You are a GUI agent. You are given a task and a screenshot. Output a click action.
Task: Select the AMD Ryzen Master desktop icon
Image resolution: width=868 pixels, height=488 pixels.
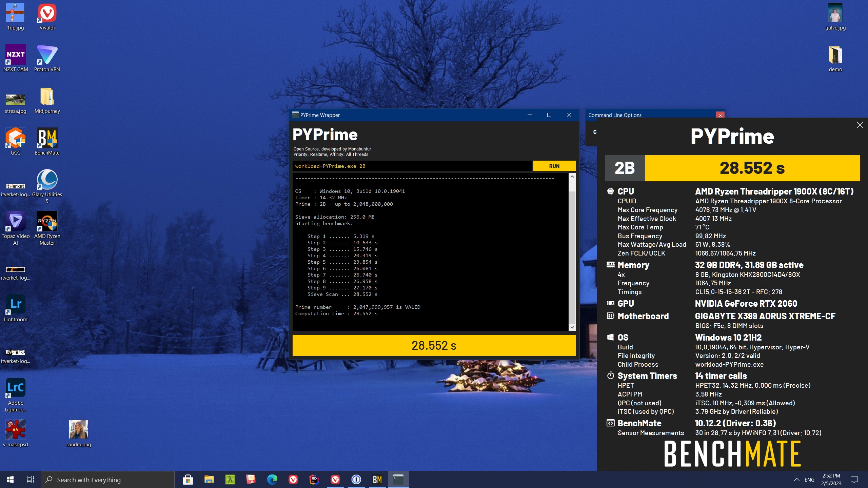[x=47, y=228]
